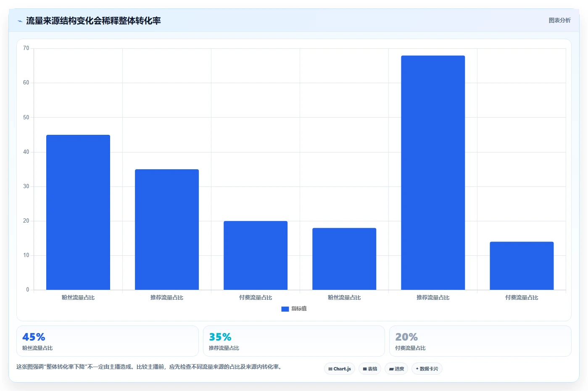Click the y-axis label 0

(x=28, y=290)
